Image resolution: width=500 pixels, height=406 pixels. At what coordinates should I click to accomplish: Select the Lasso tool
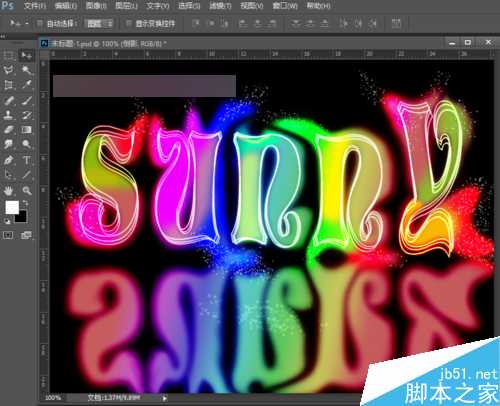tap(9, 70)
